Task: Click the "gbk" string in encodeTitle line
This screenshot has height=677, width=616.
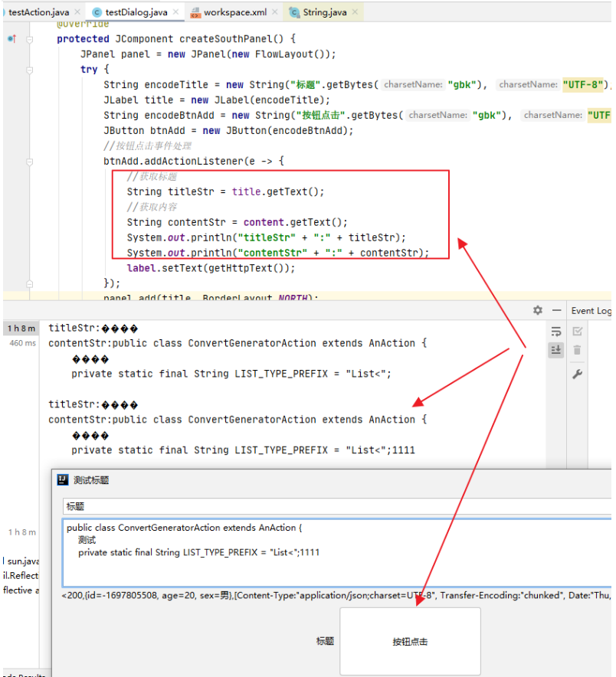Action: click(462, 84)
